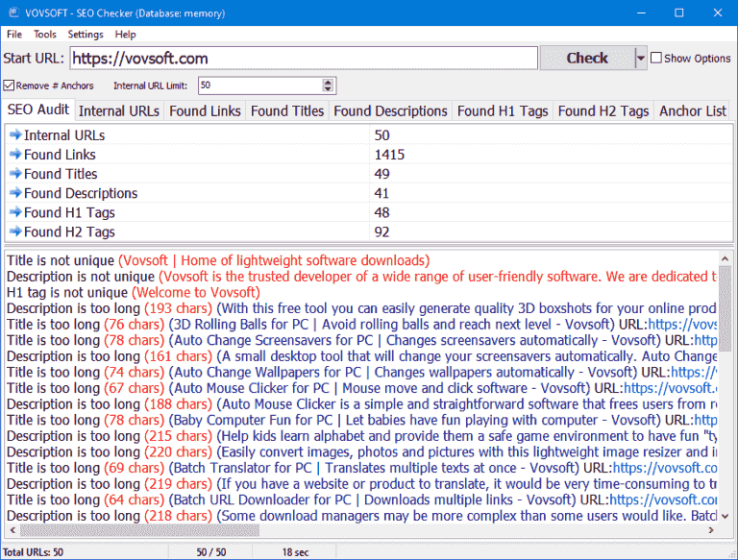738x560 pixels.
Task: Open the Auto Change Wallpapers title URL link
Action: click(694, 373)
